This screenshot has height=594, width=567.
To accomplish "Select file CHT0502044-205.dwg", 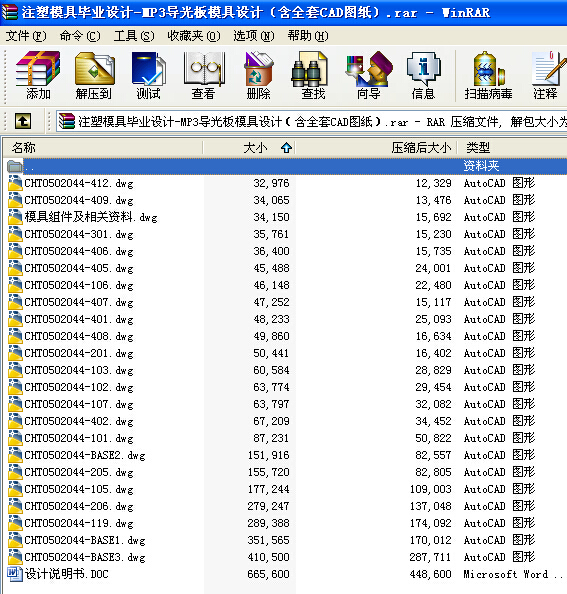I will [x=79, y=472].
